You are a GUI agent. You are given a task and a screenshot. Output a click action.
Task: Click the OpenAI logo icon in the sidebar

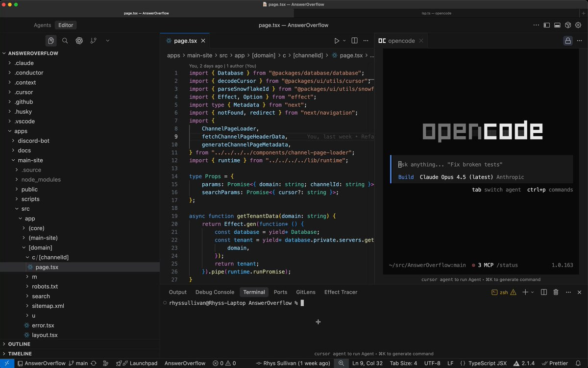[x=79, y=41]
